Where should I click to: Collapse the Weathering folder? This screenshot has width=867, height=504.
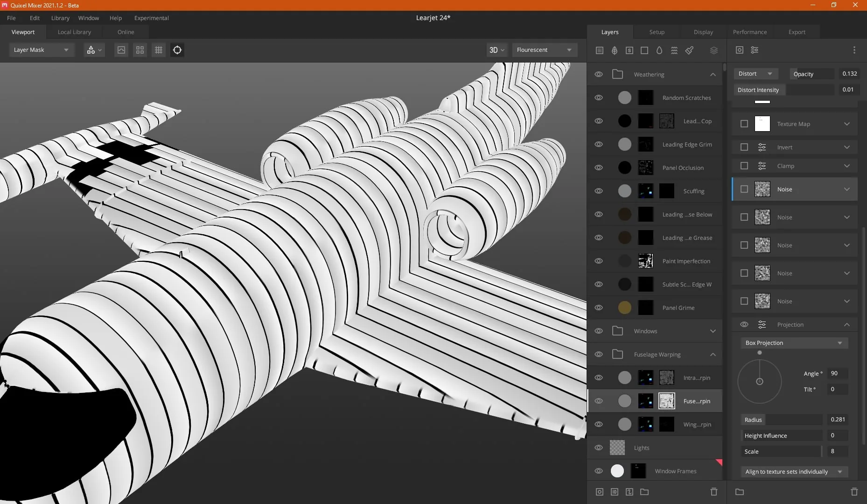pyautogui.click(x=713, y=74)
